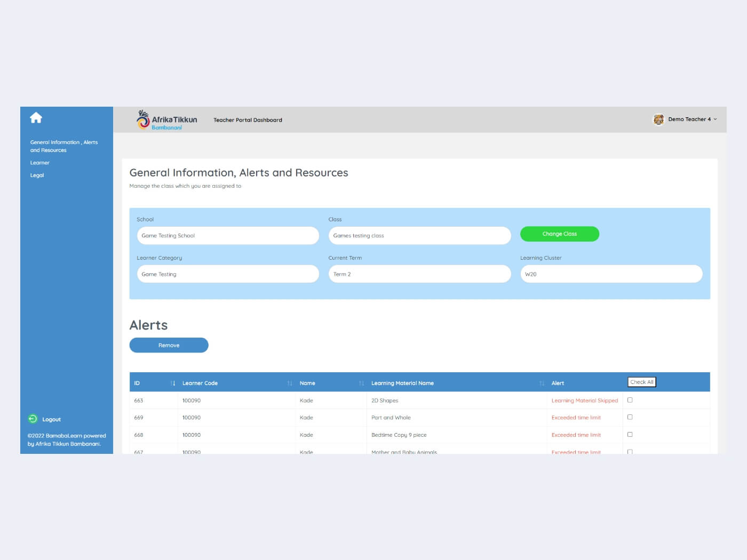Click the Remove alerts button
Image resolution: width=747 pixels, height=560 pixels.
(x=169, y=345)
